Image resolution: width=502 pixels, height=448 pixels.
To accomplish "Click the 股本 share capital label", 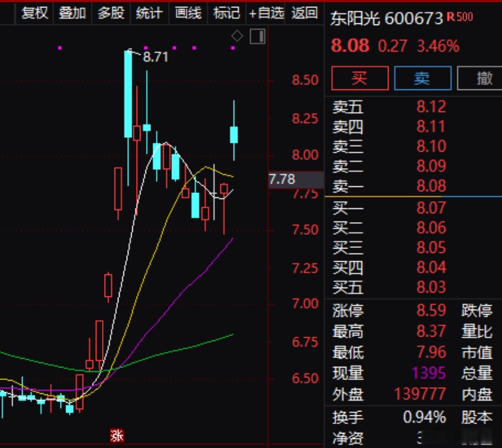I will 477,417.
